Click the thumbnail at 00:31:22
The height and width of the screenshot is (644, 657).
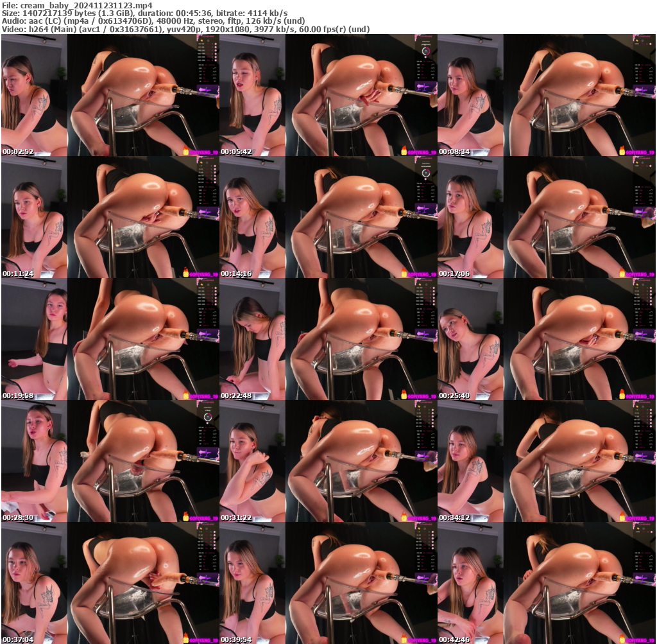point(328,461)
